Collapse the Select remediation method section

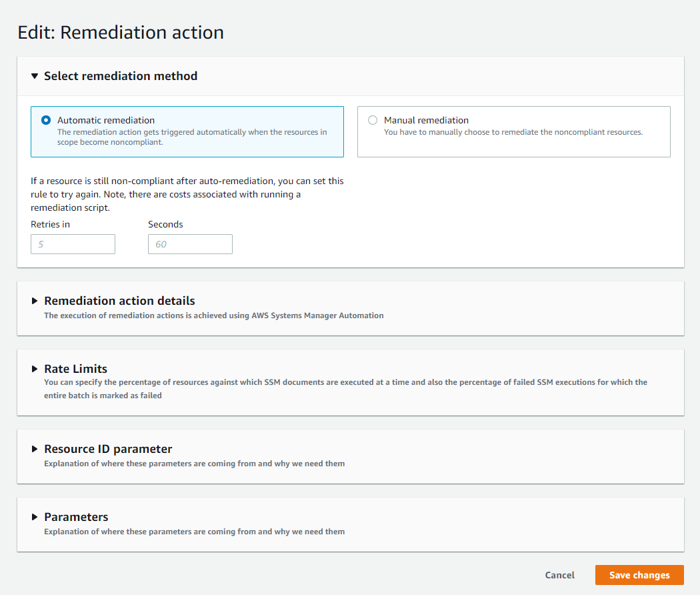point(35,76)
